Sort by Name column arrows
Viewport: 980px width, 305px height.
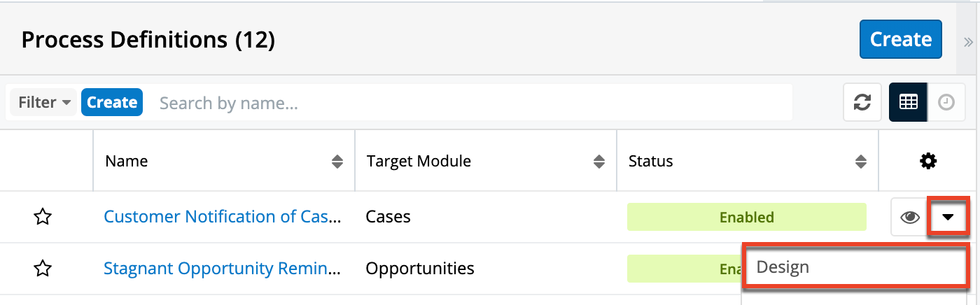tap(337, 162)
